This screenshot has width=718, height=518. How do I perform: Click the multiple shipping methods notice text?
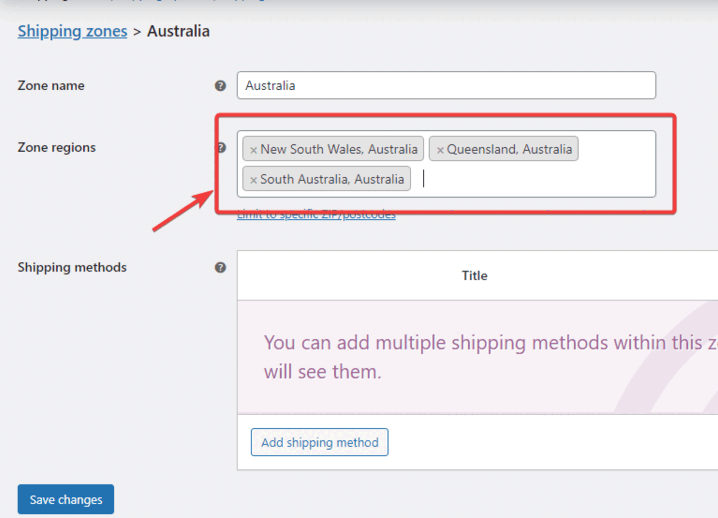tap(490, 357)
